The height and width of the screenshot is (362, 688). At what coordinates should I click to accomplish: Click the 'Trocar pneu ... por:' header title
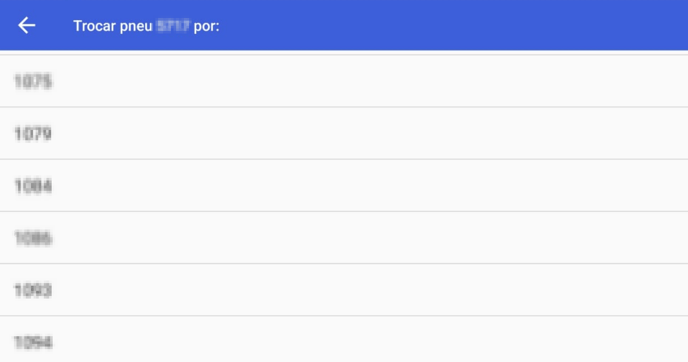pyautogui.click(x=146, y=26)
